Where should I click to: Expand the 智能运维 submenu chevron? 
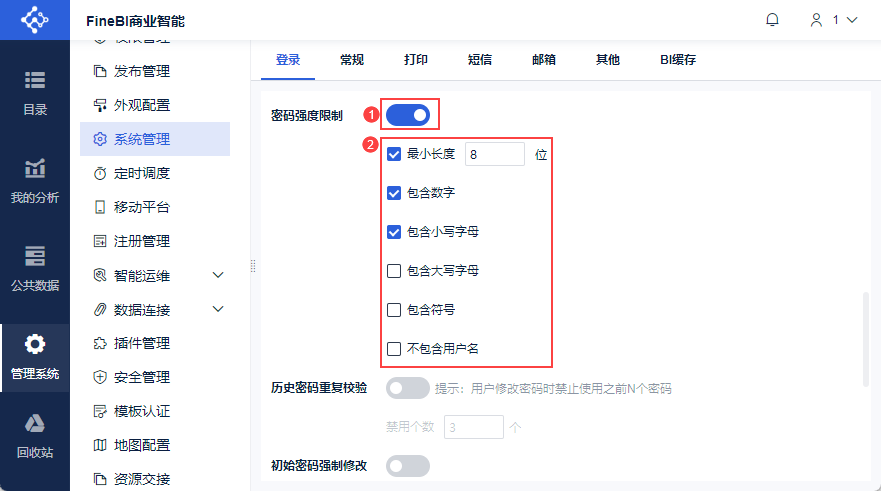point(219,275)
